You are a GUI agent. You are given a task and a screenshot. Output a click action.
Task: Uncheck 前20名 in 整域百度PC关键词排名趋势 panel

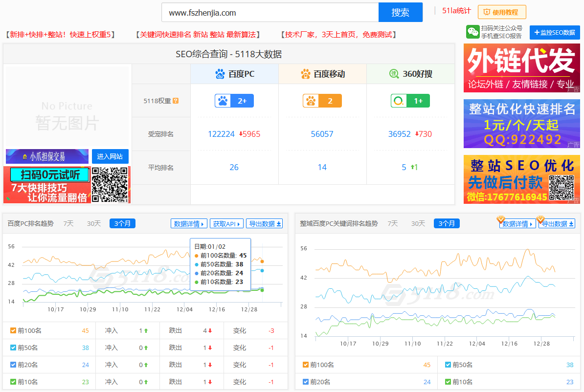click(305, 382)
